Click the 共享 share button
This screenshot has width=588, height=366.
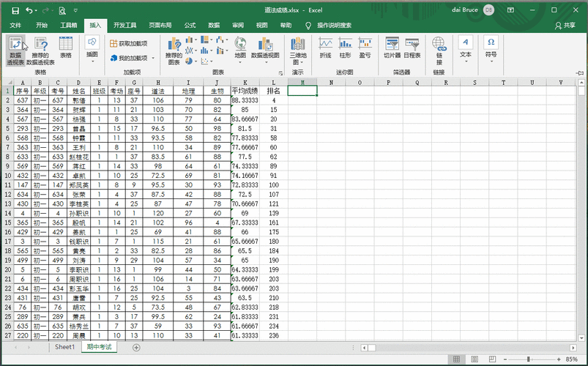pyautogui.click(x=565, y=25)
